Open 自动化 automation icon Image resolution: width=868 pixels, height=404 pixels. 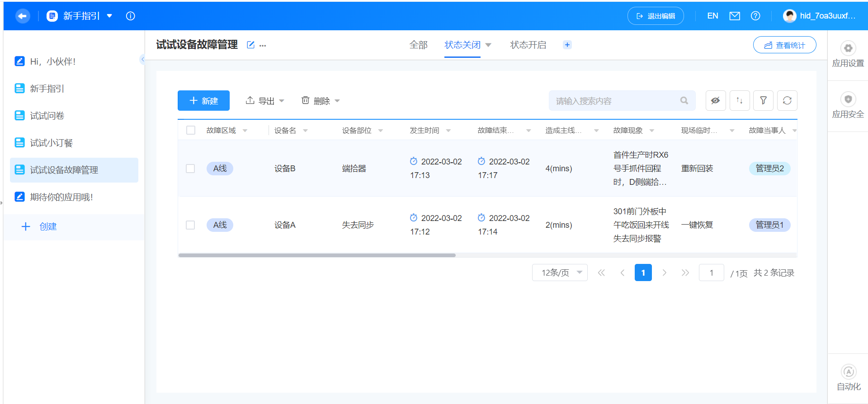click(849, 372)
